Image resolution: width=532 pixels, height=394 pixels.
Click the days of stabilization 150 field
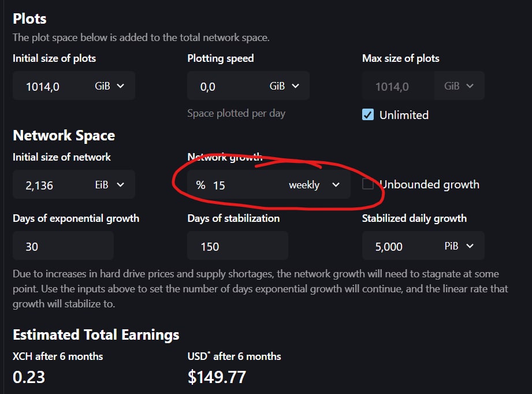[237, 246]
